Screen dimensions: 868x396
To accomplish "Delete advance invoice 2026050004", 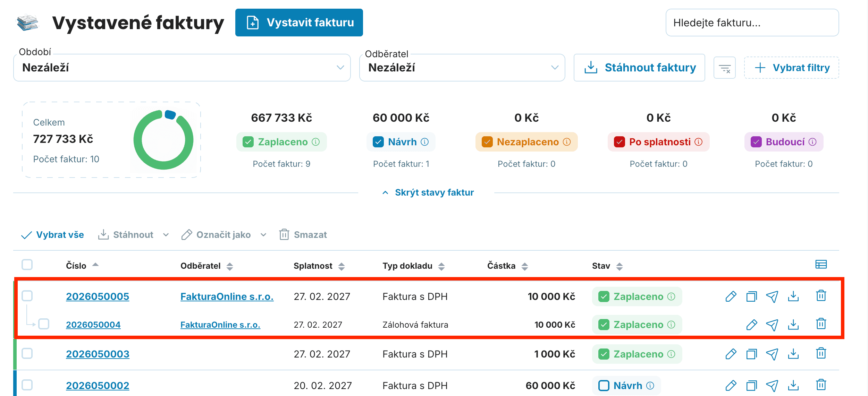I will [x=821, y=324].
